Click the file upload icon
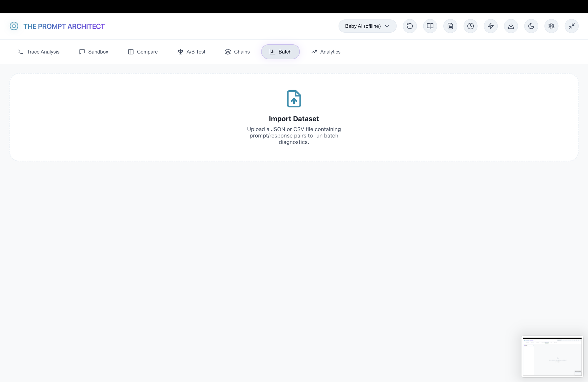 pyautogui.click(x=294, y=99)
